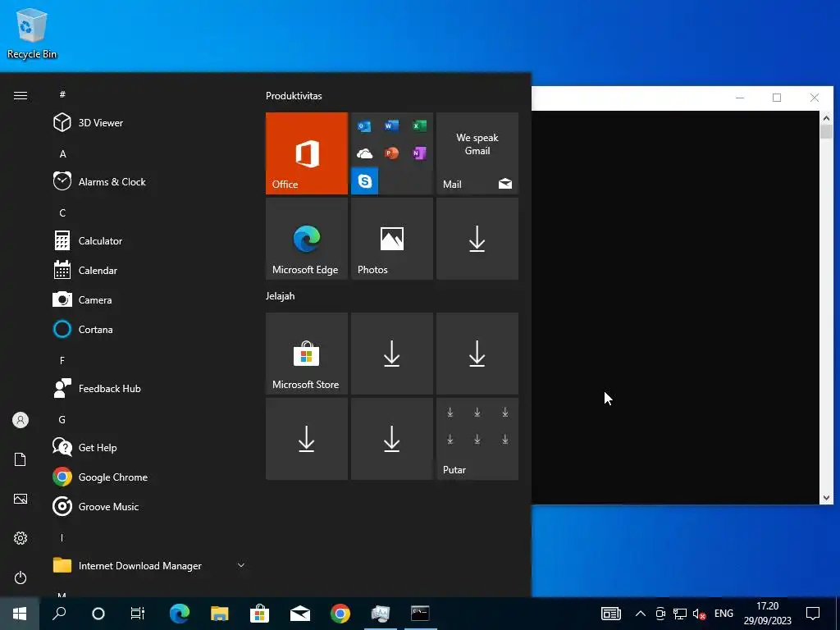Open the user account menu in Start
The image size is (840, 630).
pos(21,420)
